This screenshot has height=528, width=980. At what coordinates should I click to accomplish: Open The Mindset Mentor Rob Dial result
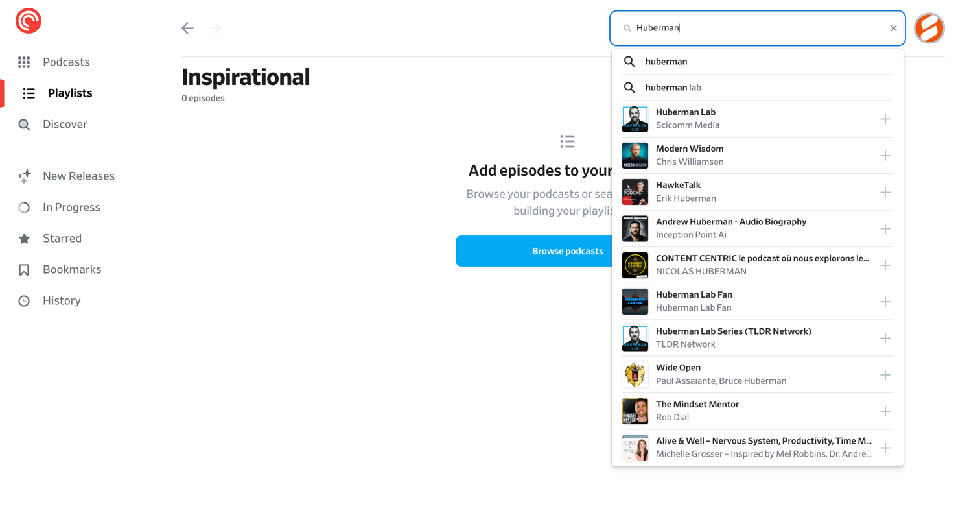757,411
